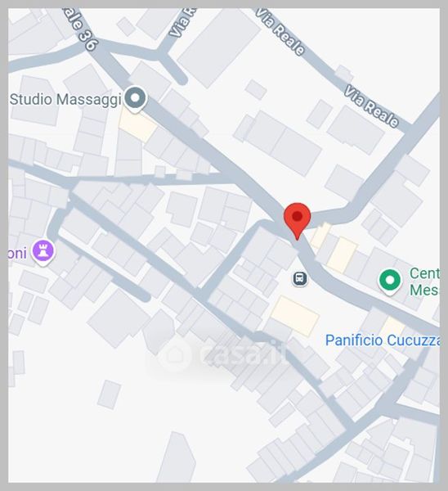Click the upper Via Reale street label
This screenshot has height=491, width=448.
click(280, 31)
